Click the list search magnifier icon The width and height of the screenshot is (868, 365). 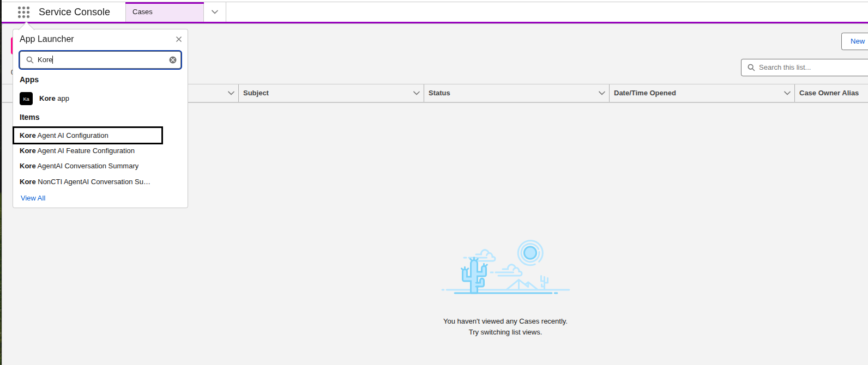(751, 68)
